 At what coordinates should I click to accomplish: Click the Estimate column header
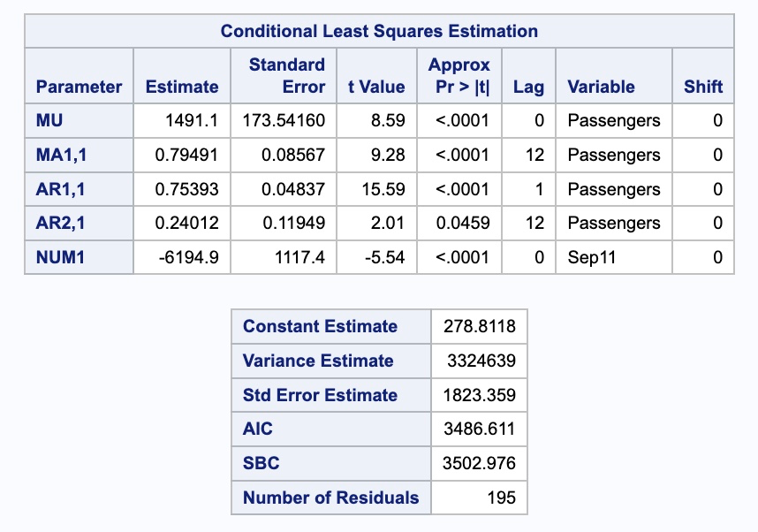tap(182, 87)
